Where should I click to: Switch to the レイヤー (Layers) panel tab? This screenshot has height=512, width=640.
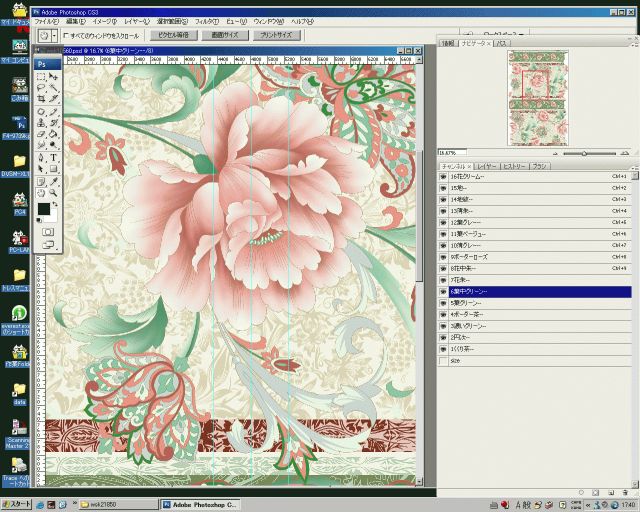coord(486,165)
